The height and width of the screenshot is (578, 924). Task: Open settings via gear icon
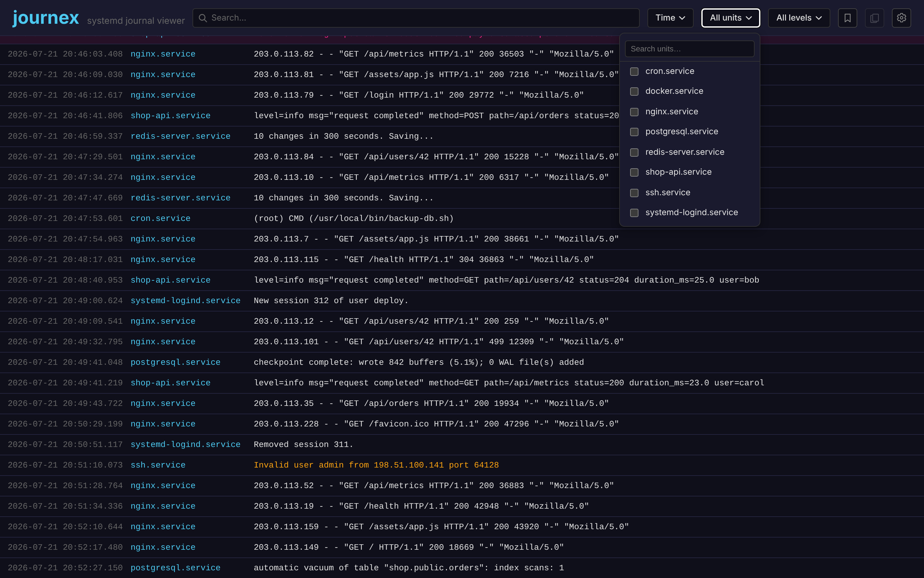[901, 18]
